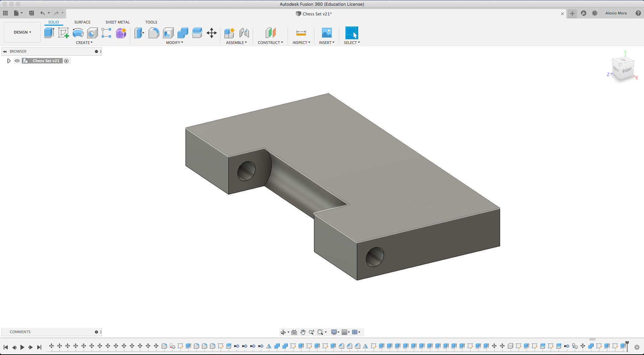This screenshot has height=355, width=644.
Task: Toggle visibility of Chess Set v21
Action: point(17,61)
